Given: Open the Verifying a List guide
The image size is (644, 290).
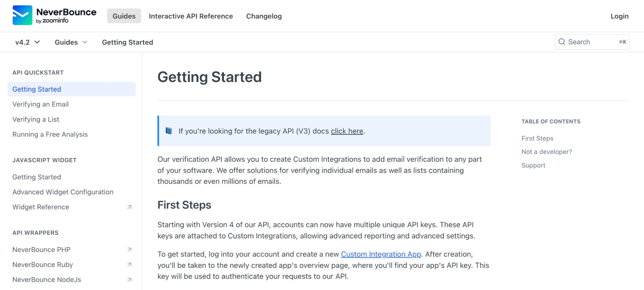Looking at the screenshot, I should (x=36, y=119).
